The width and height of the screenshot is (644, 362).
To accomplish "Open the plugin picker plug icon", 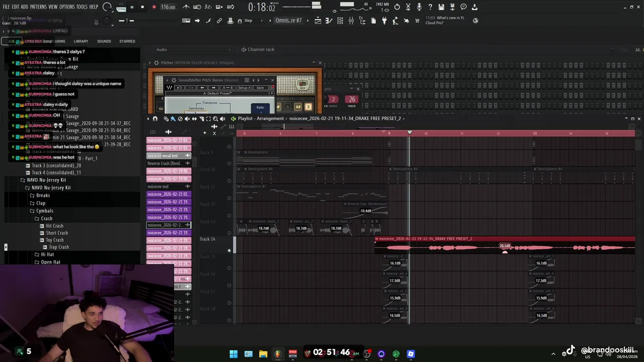I will (384, 21).
